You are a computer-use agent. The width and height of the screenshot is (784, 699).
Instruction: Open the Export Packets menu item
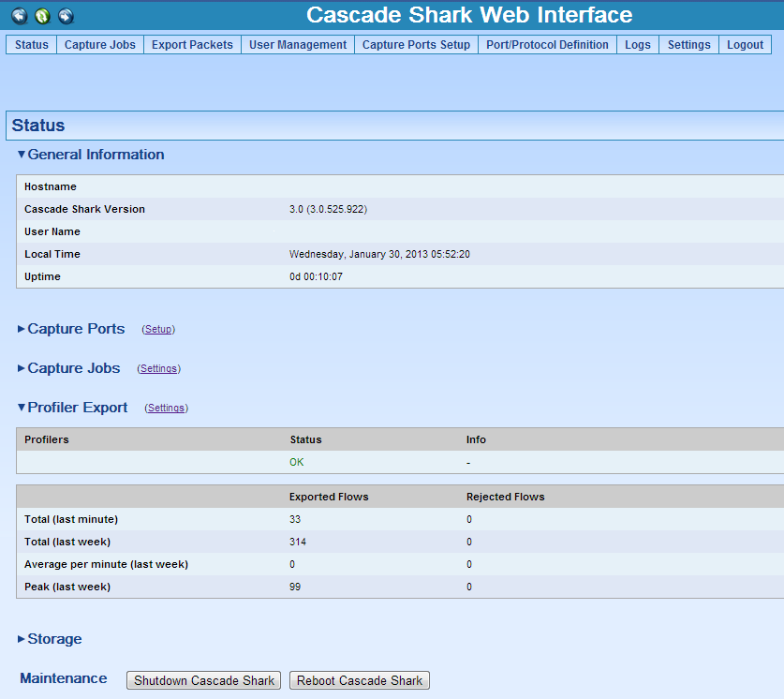click(x=192, y=45)
